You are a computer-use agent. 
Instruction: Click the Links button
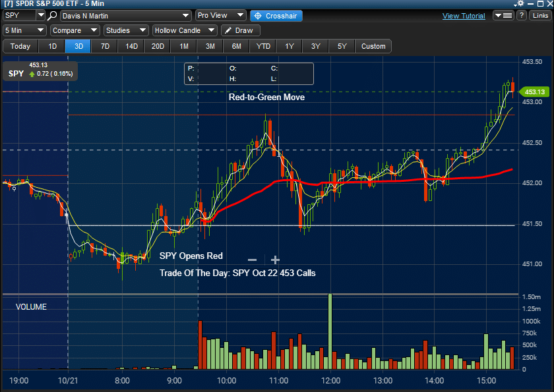(x=540, y=16)
